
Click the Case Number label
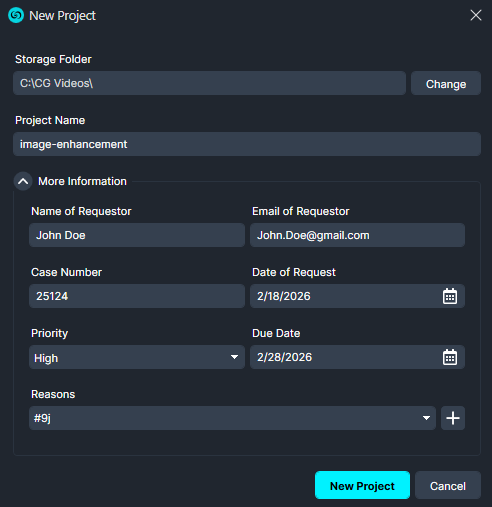click(66, 272)
